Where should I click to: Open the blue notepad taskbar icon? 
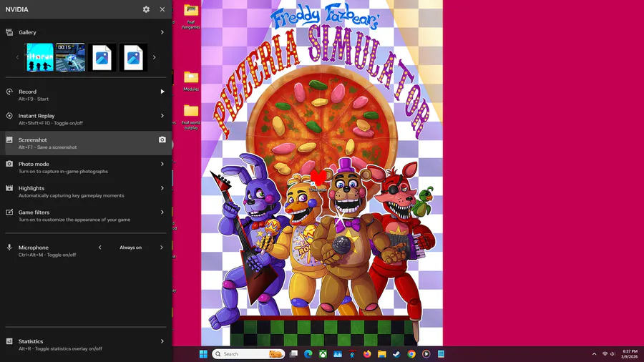coord(441,354)
